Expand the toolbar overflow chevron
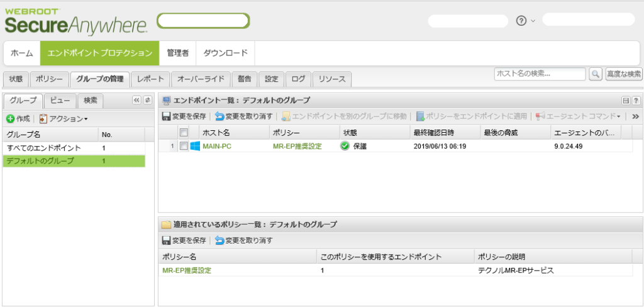Image resolution: width=644 pixels, height=307 pixels. pyautogui.click(x=636, y=116)
